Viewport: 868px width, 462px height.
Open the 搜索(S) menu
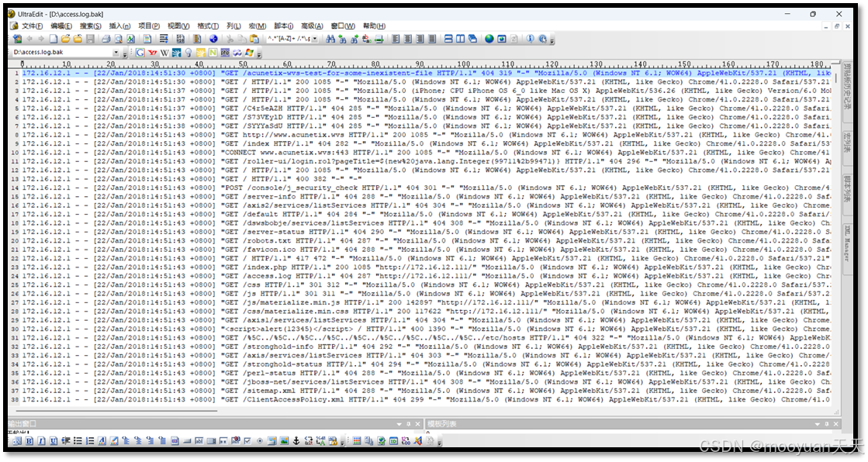click(x=90, y=26)
